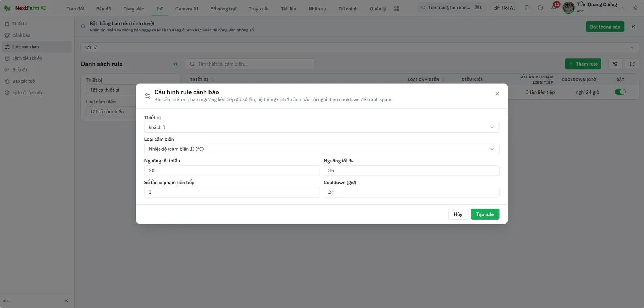Click the mobile device icon in header
Screen dimensions: 644x308
(x=526, y=8)
